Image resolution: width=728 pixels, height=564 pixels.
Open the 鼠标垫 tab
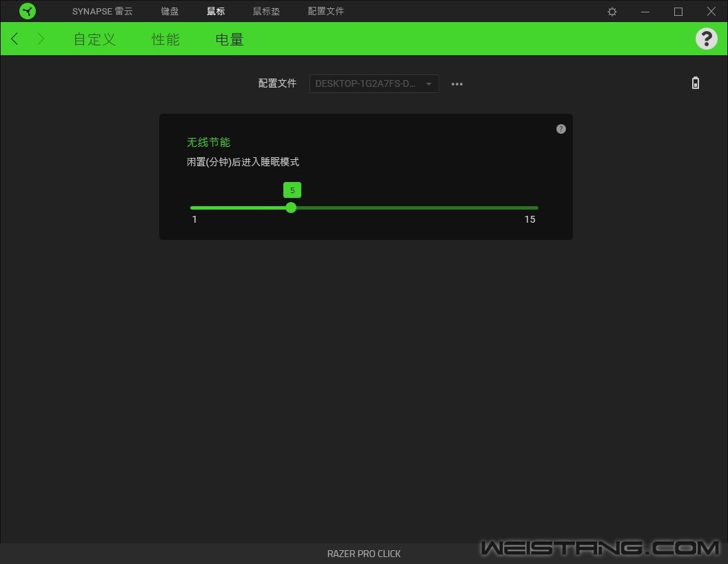click(266, 11)
